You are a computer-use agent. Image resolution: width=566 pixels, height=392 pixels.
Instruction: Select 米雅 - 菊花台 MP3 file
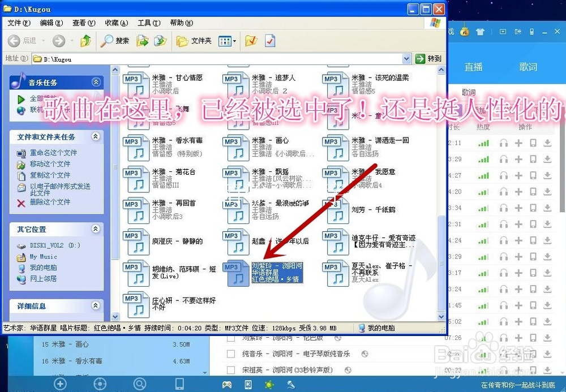point(160,179)
